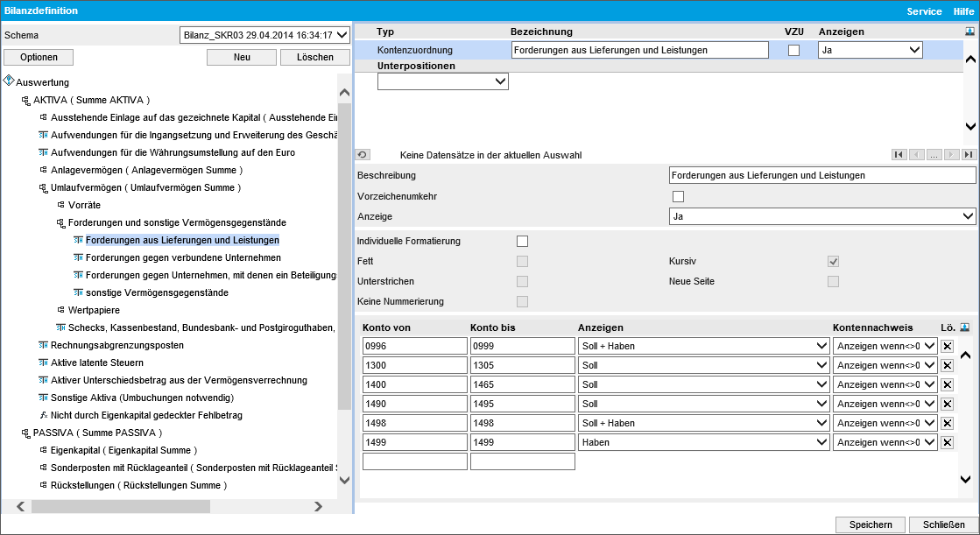
Task: Click the Bezeichnung input field in the Kontenzuordnung row
Action: [640, 50]
